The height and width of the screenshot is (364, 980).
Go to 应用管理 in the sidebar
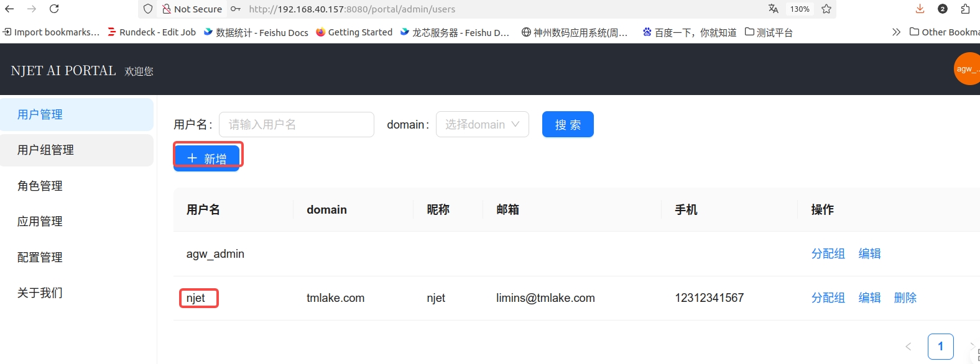click(x=40, y=222)
